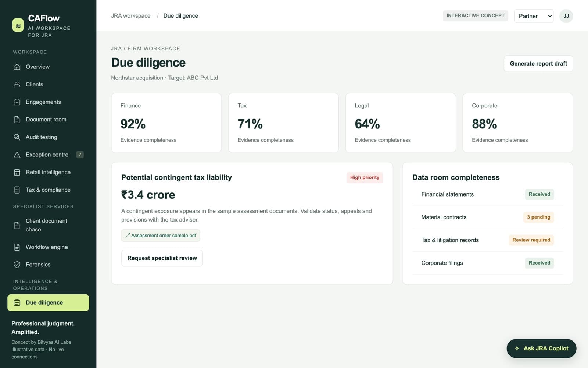The width and height of the screenshot is (588, 368).
Task: Select the Corporate 88% card
Action: click(x=518, y=123)
